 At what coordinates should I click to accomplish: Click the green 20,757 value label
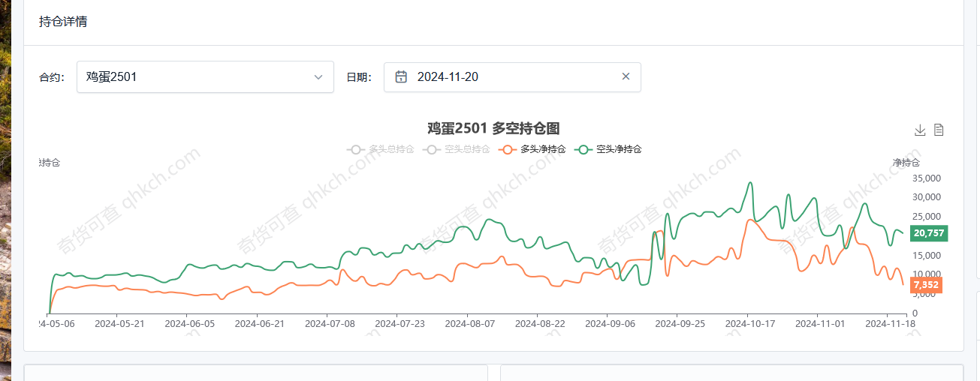(928, 233)
